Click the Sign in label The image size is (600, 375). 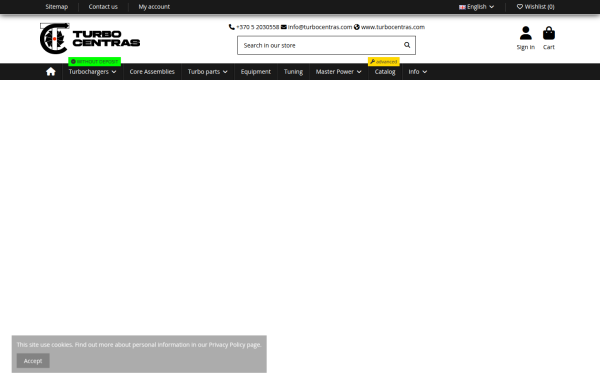[525, 47]
